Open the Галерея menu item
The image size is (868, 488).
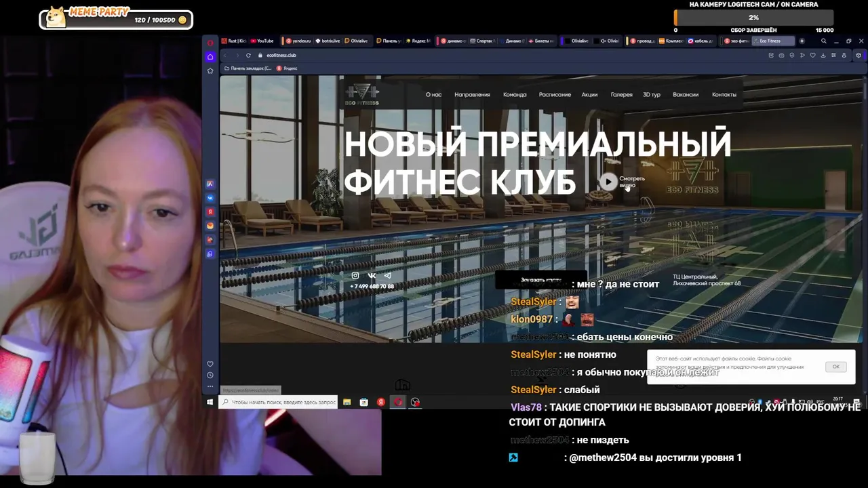[x=621, y=94]
